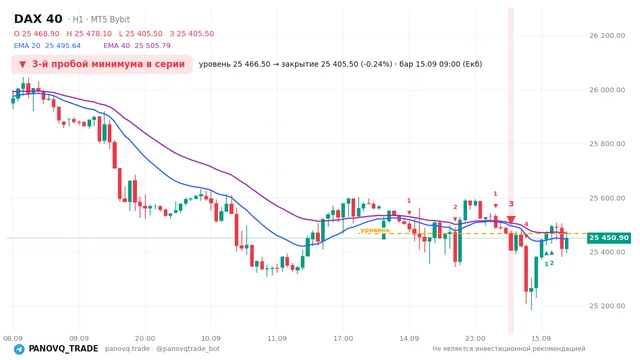640x360 pixels.
Task: Click the Open value O 25 468.90
Action: pos(36,33)
